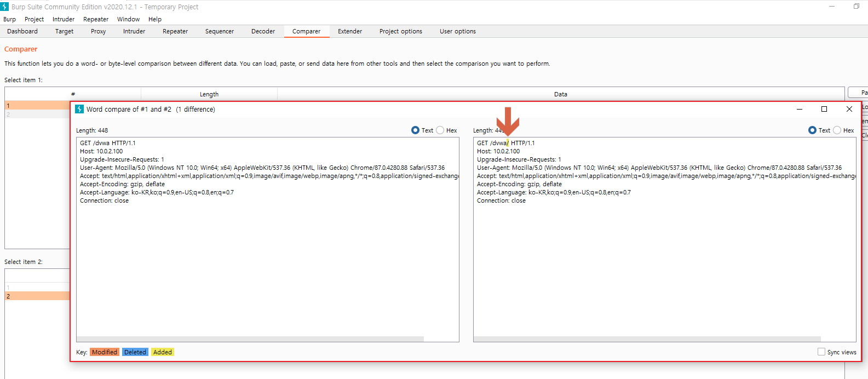Click 'Length: 448' label in the left pane
The image size is (868, 379).
tap(92, 130)
